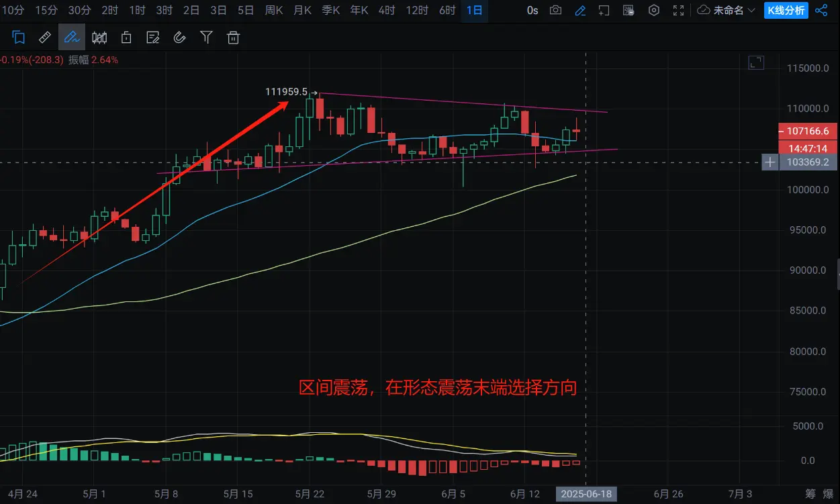Click the add window layout icon

coord(604,10)
